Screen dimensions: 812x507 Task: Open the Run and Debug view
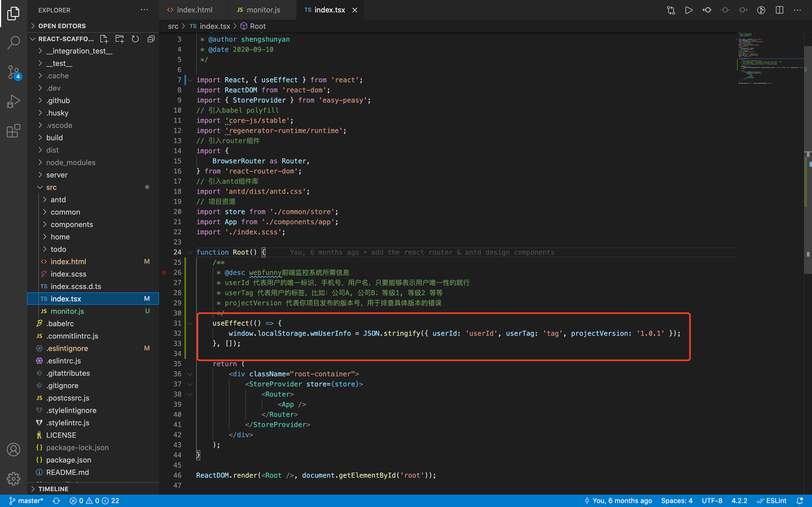[14, 101]
